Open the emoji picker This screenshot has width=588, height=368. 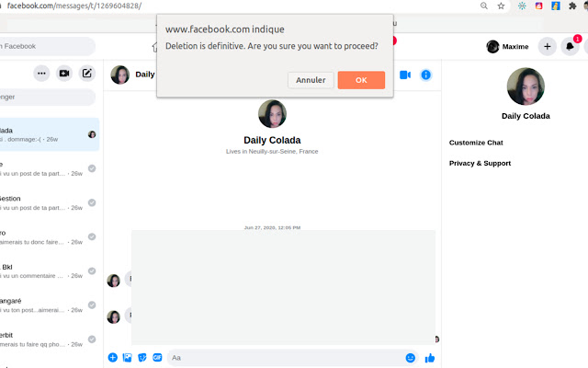(411, 358)
